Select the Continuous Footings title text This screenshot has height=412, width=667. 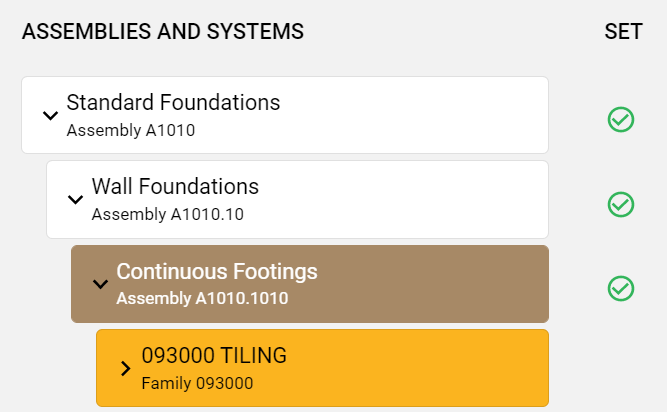pyautogui.click(x=217, y=271)
